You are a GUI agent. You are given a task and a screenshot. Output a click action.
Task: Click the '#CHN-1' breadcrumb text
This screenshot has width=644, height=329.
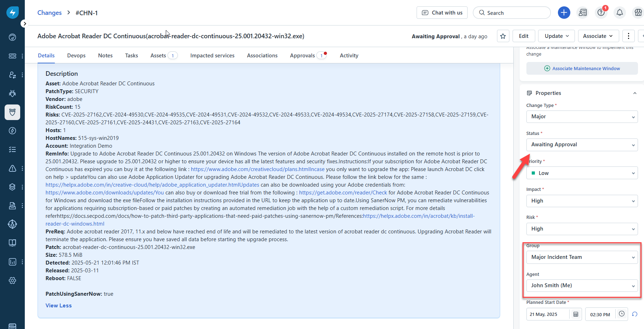[x=86, y=13]
